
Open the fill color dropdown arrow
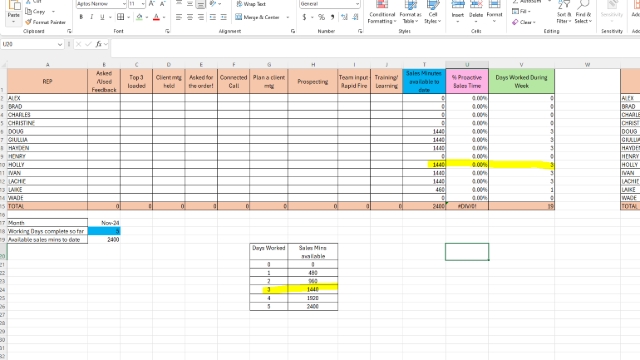tap(147, 17)
